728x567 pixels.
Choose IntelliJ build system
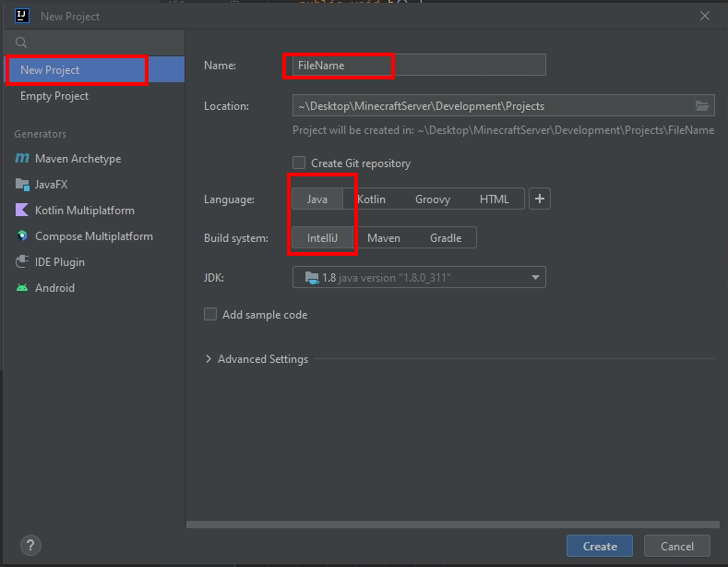click(322, 238)
